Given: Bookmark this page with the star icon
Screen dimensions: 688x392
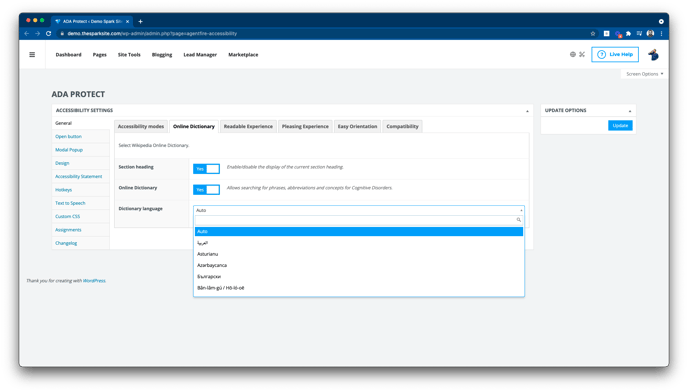Looking at the screenshot, I should [x=593, y=33].
